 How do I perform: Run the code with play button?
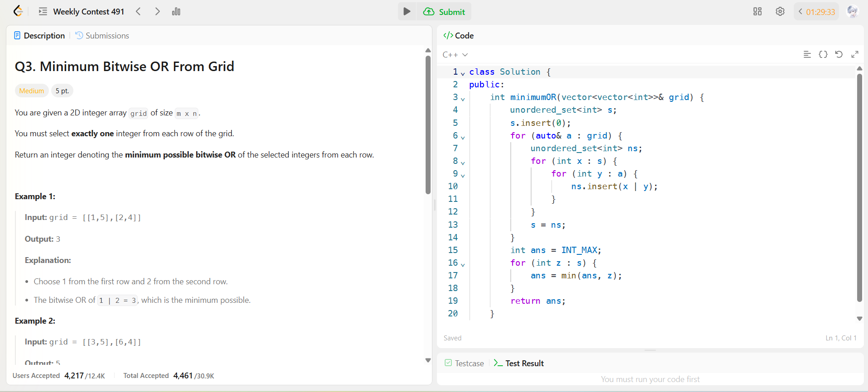[407, 12]
